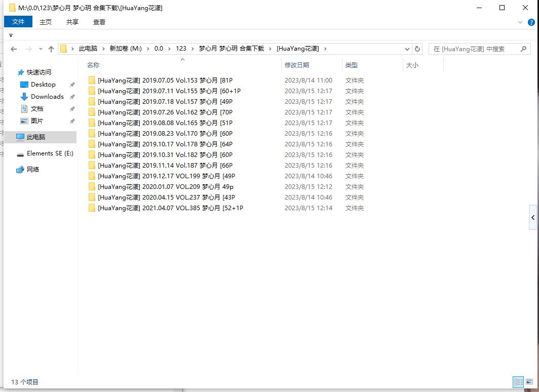Expand the preview pane side arrow
The height and width of the screenshot is (392, 539).
[533, 218]
